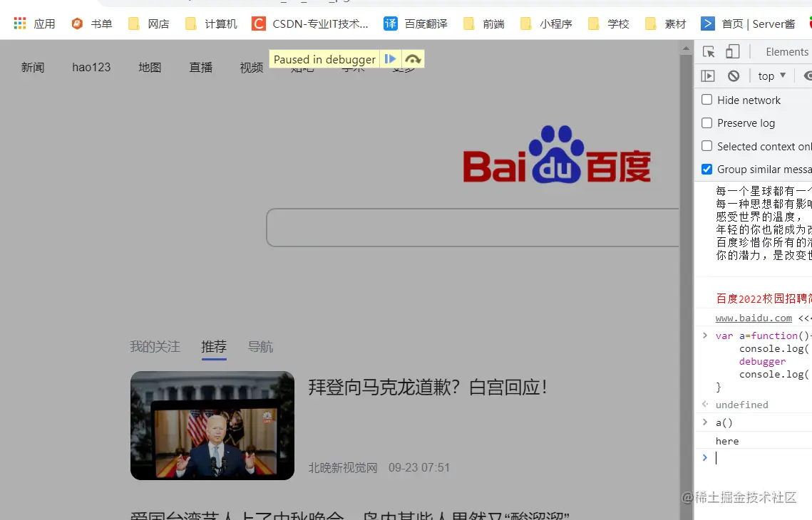Open the hao123 link
The height and width of the screenshot is (520, 812).
[91, 67]
